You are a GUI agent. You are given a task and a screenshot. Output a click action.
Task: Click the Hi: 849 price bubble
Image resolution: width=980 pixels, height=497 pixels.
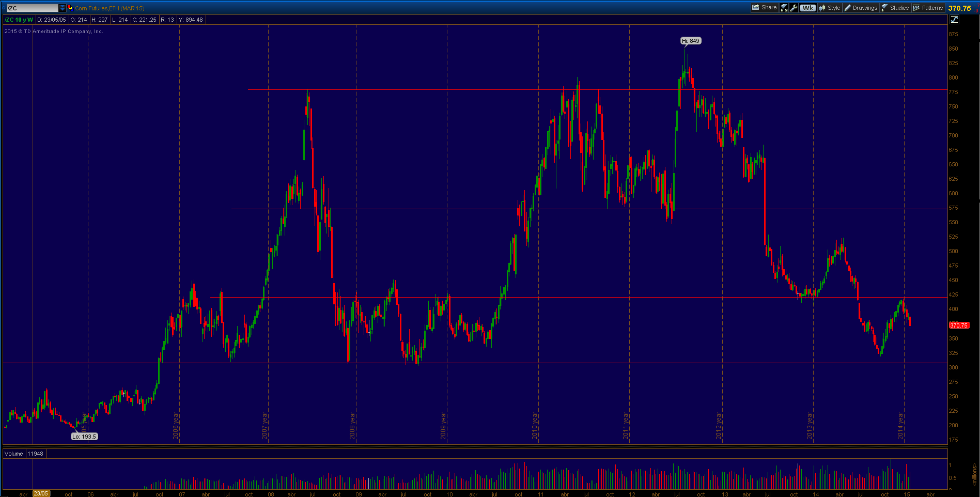point(691,41)
